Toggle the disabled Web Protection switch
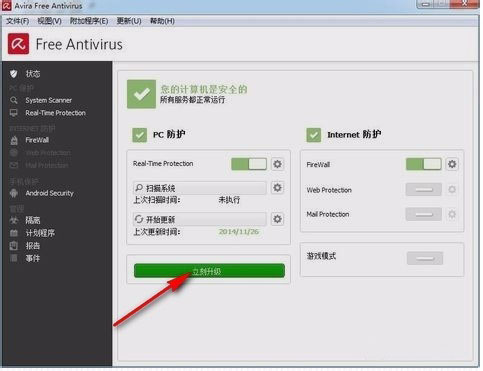 click(424, 190)
